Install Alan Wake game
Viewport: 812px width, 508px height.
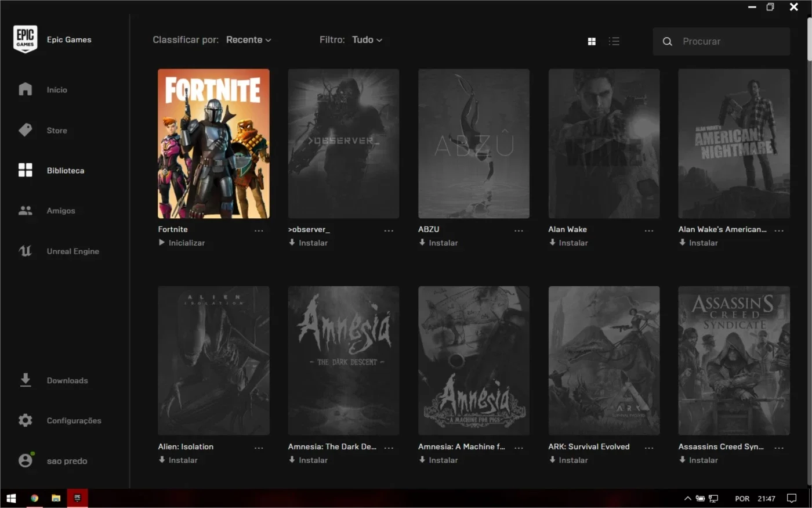click(x=568, y=243)
